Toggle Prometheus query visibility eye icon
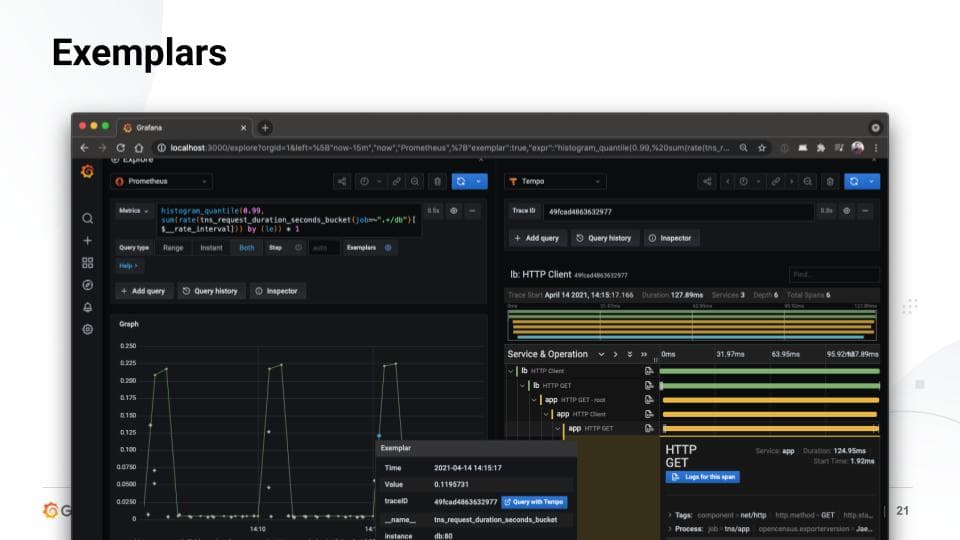Image resolution: width=960 pixels, height=540 pixels. tap(454, 211)
